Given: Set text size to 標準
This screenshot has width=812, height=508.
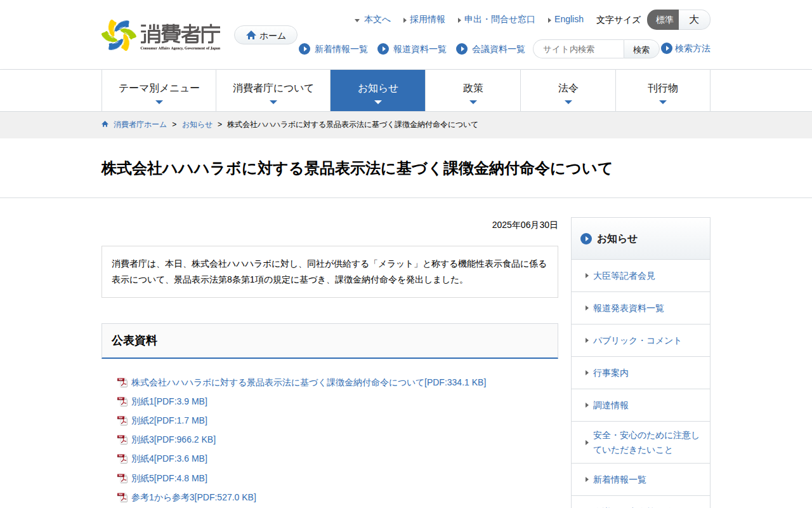Looking at the screenshot, I should [x=664, y=20].
